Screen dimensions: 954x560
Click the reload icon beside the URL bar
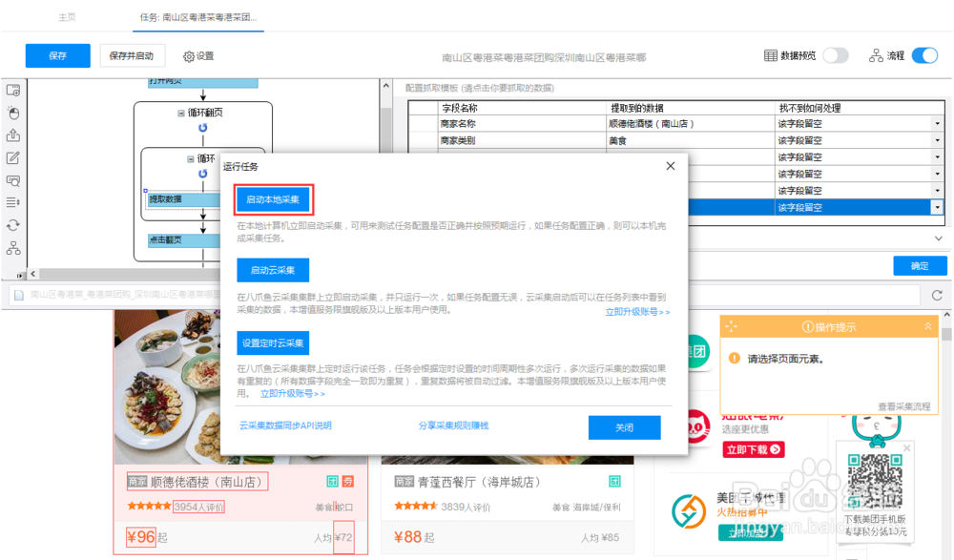click(937, 295)
